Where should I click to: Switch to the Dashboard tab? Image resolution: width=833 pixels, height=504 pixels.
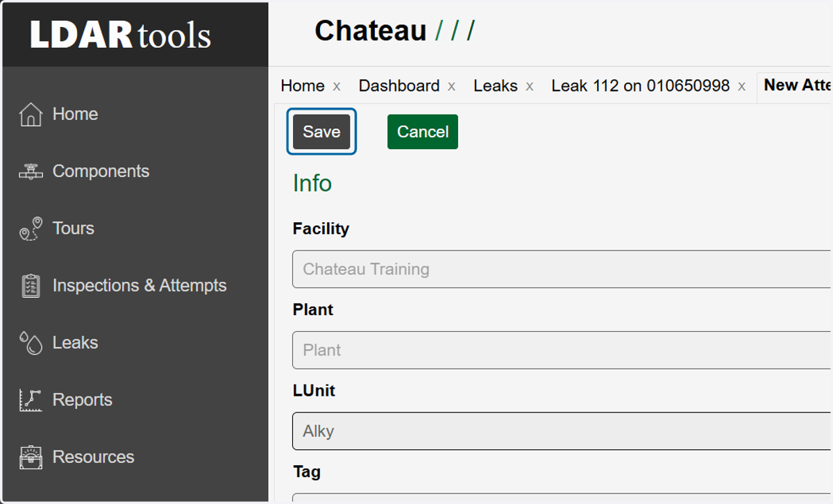click(399, 86)
